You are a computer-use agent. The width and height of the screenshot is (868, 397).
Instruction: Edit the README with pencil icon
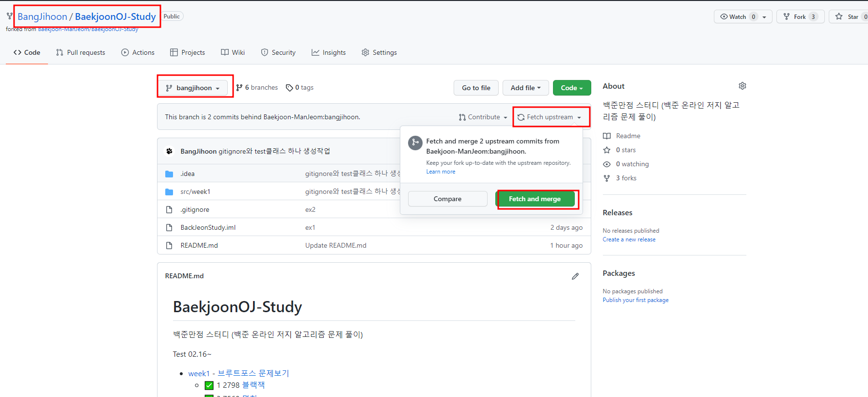(x=575, y=276)
